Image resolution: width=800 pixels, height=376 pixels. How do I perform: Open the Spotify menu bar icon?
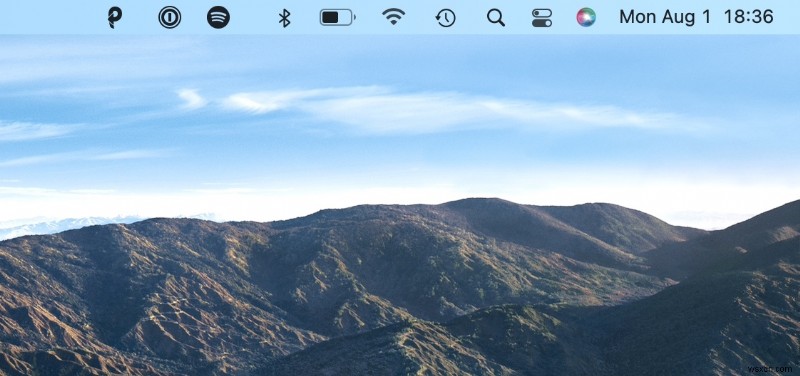(x=218, y=17)
